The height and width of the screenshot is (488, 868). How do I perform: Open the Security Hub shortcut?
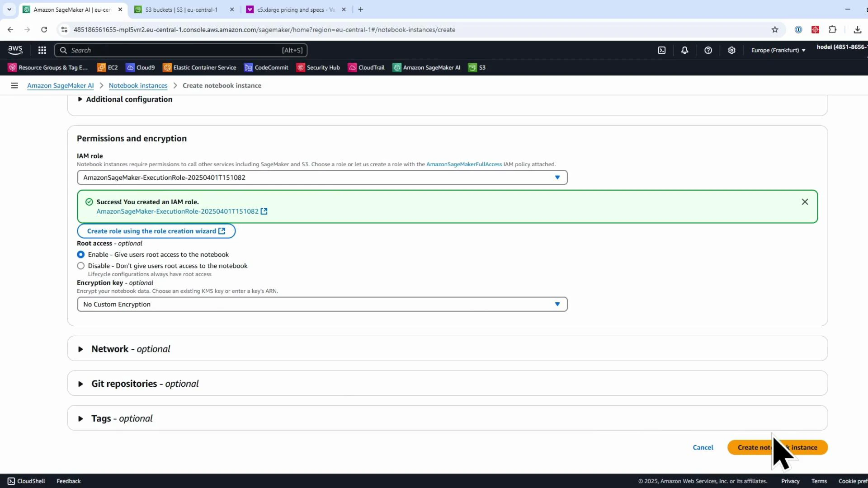pyautogui.click(x=318, y=67)
